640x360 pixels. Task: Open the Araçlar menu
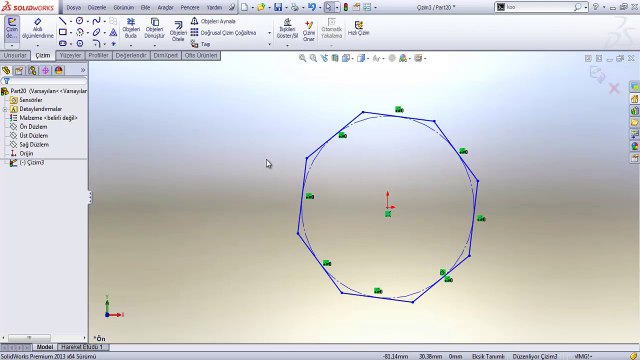[x=165, y=7]
